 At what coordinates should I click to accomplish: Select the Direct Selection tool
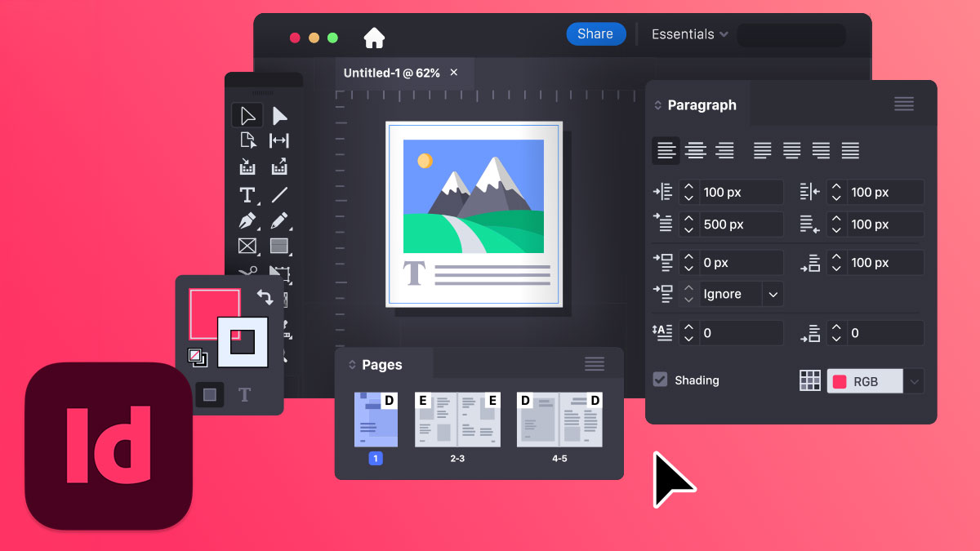pyautogui.click(x=279, y=115)
